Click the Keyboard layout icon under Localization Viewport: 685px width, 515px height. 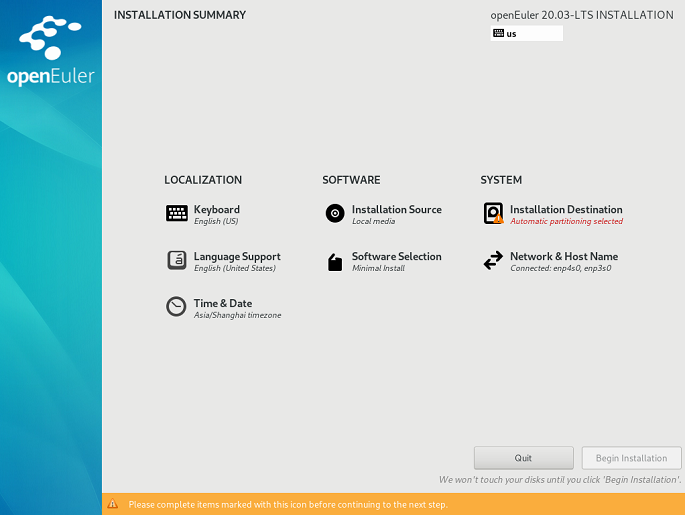177,213
